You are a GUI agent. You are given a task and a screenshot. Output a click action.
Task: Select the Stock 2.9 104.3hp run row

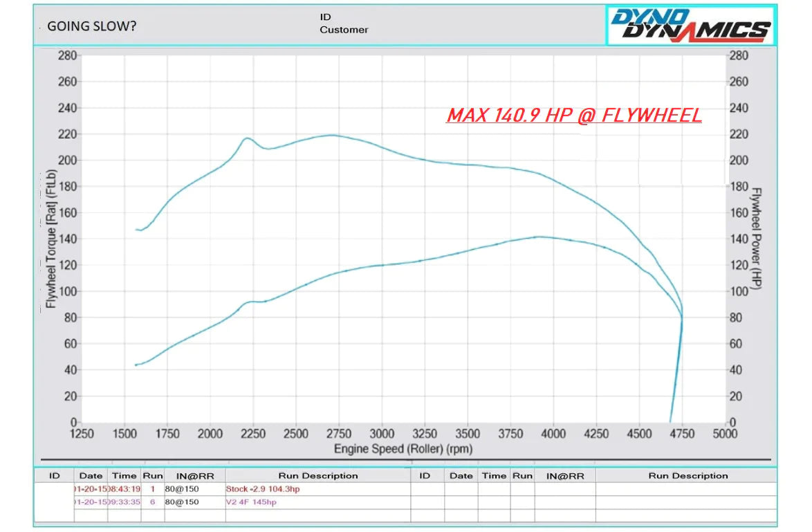(263, 489)
